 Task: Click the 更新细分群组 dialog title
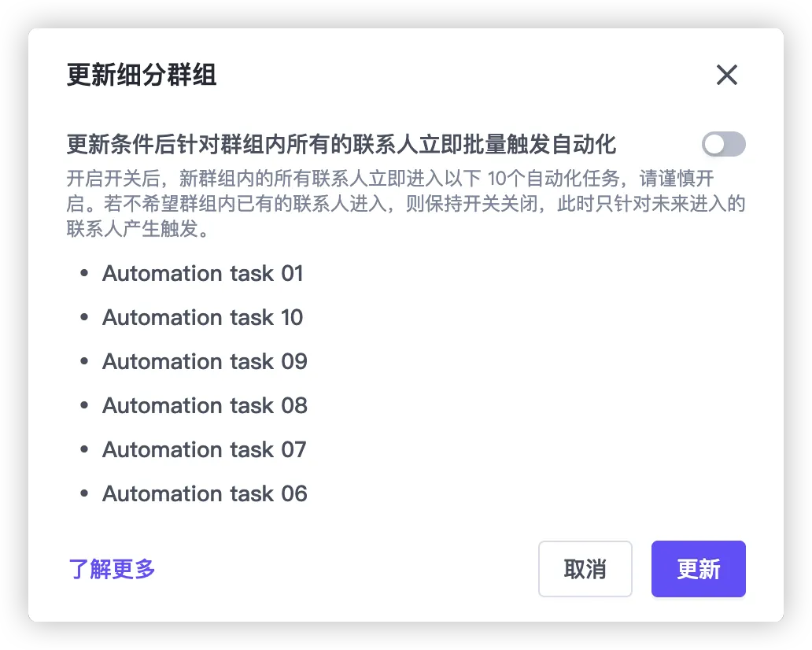[x=142, y=76]
